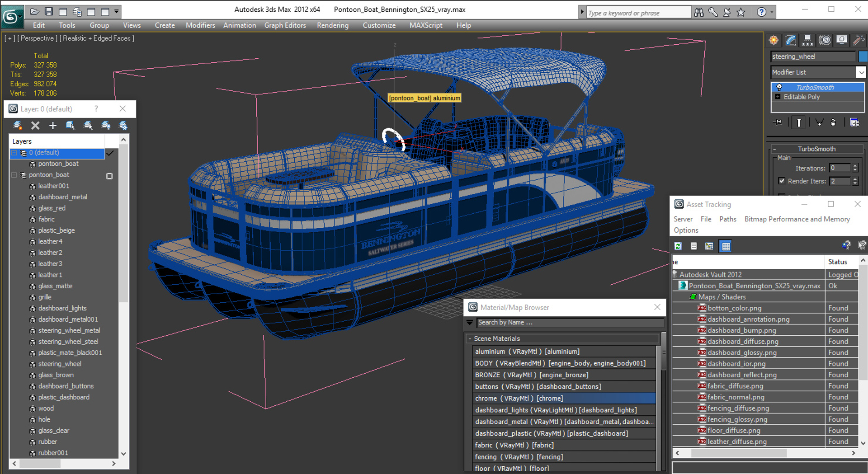Open the Help dropdown arrow

point(772,12)
